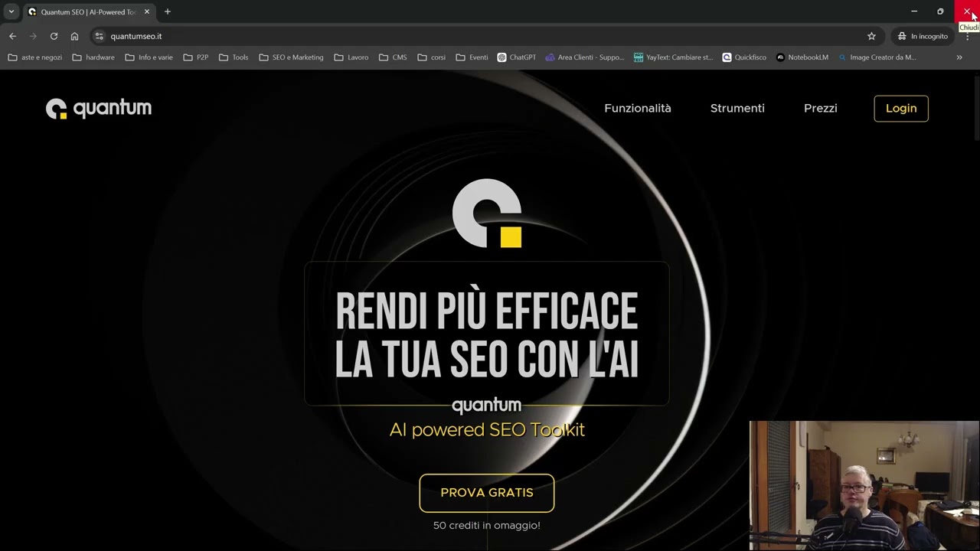Go back using the browser back arrow
This screenshot has height=551, width=980.
coord(12,36)
